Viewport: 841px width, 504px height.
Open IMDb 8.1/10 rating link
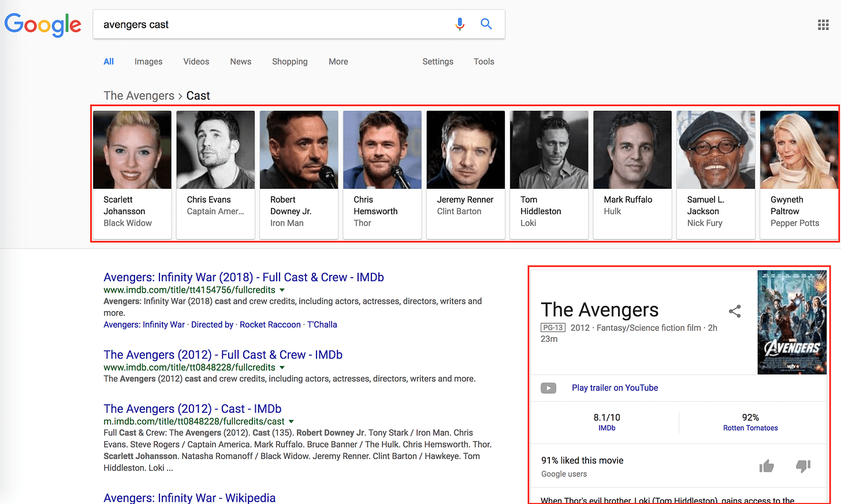(x=606, y=428)
